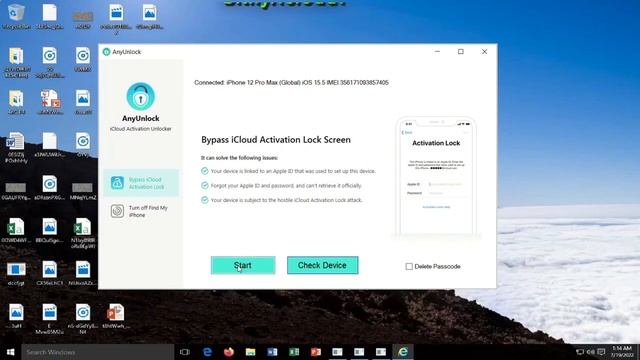Open the Action Center notifications icon

pyautogui.click(x=601, y=352)
